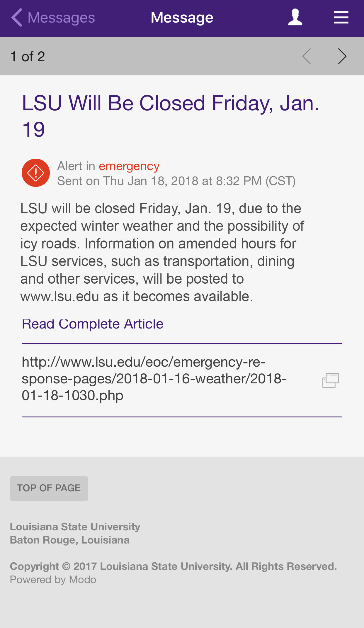Open the red 'emergency' category link

[129, 166]
